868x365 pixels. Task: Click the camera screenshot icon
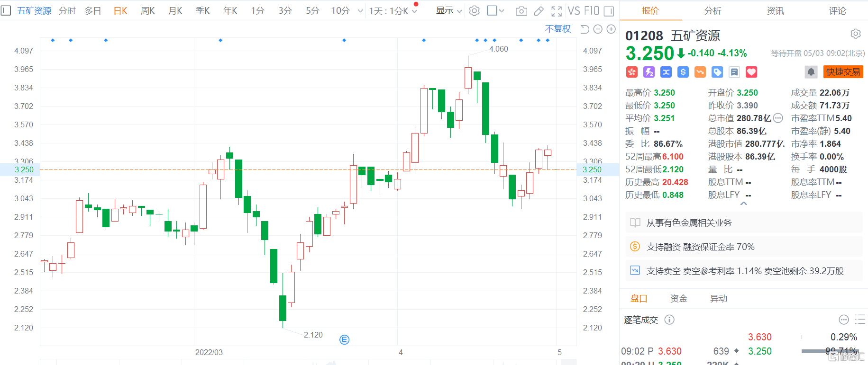[x=521, y=11]
